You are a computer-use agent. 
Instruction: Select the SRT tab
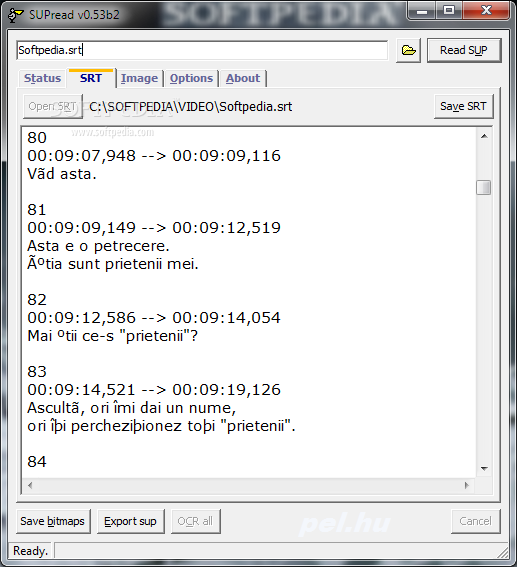(x=91, y=78)
